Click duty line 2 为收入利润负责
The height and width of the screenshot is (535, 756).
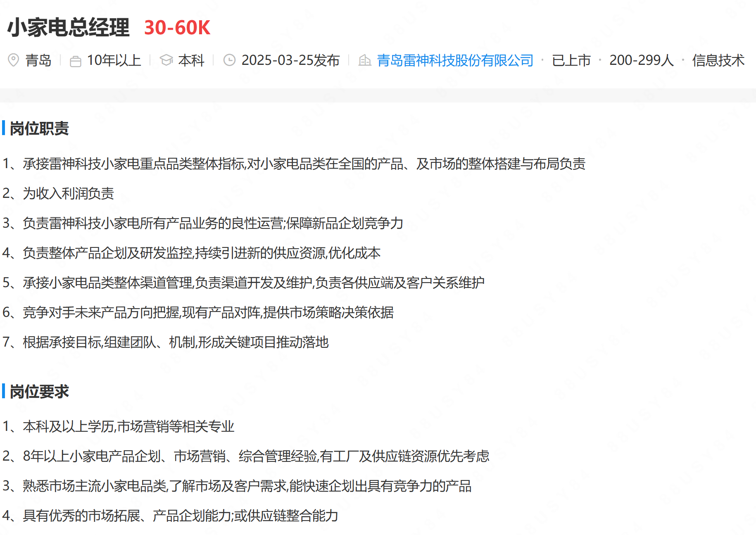pos(58,193)
